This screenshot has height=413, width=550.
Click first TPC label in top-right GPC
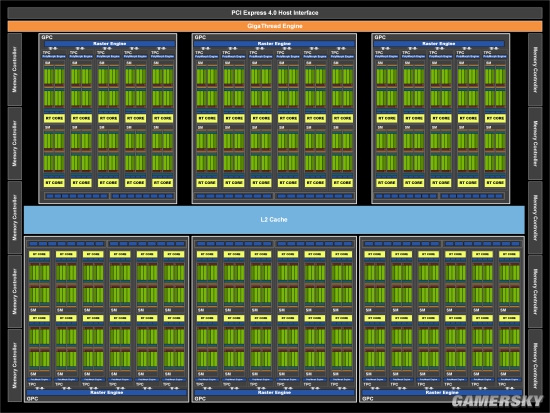click(379, 53)
